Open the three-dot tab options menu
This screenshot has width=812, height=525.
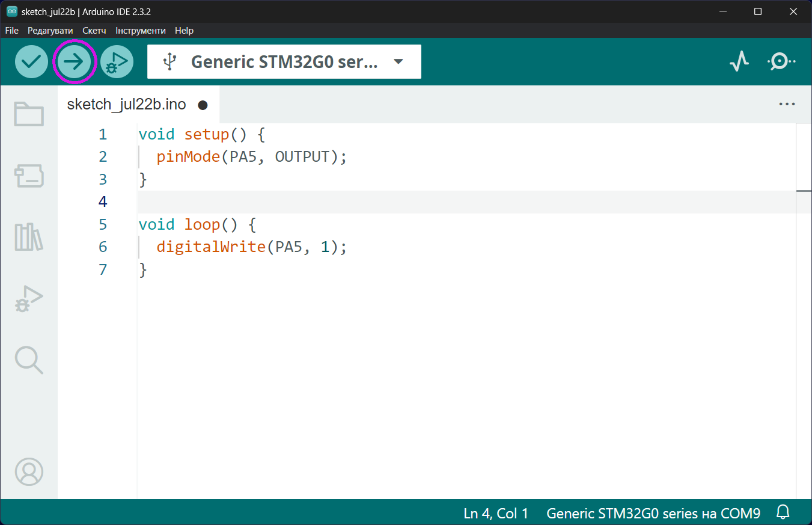tap(787, 104)
